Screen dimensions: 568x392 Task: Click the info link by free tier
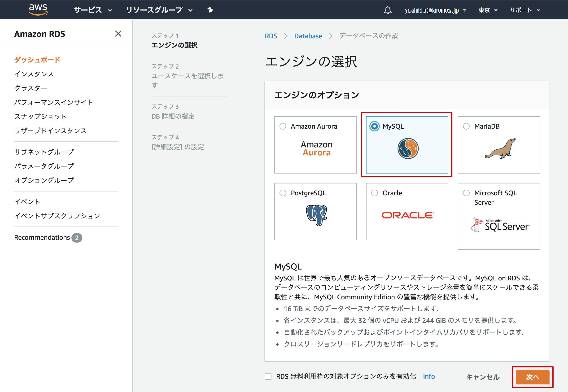(x=429, y=376)
